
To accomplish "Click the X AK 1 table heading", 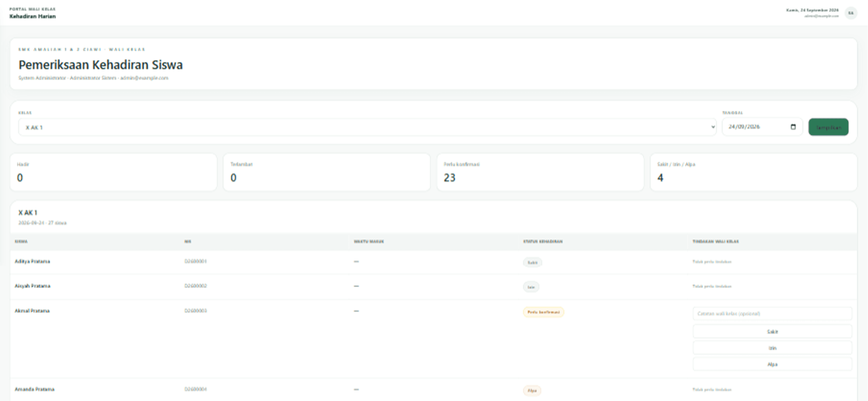I will tap(28, 213).
